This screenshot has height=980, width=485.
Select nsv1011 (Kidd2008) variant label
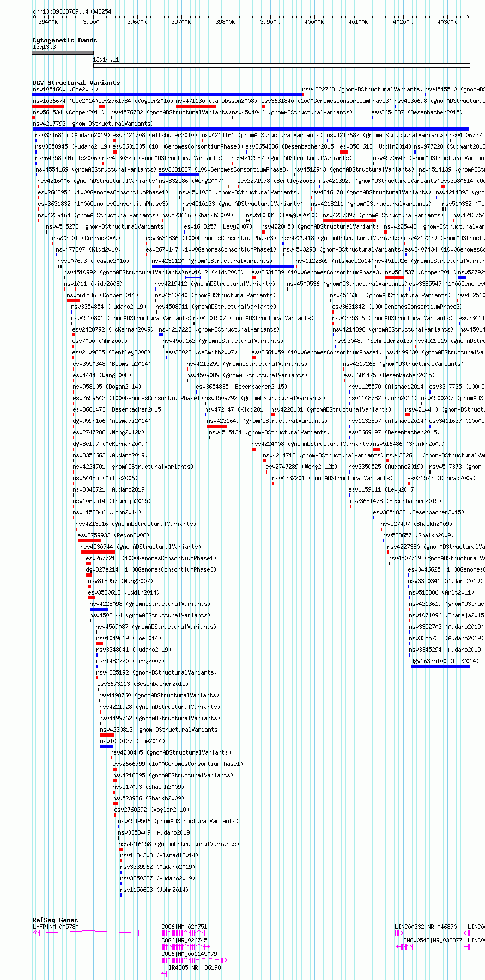[x=93, y=284]
